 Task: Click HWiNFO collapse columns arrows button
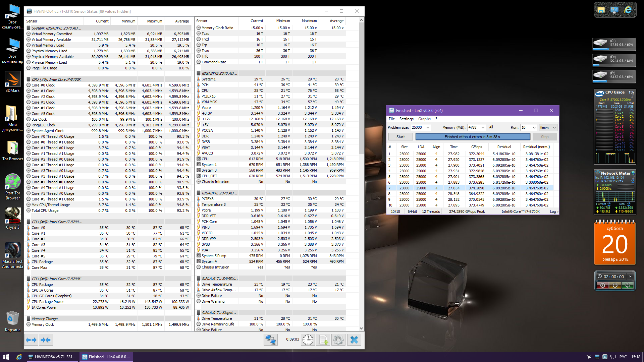click(45, 340)
